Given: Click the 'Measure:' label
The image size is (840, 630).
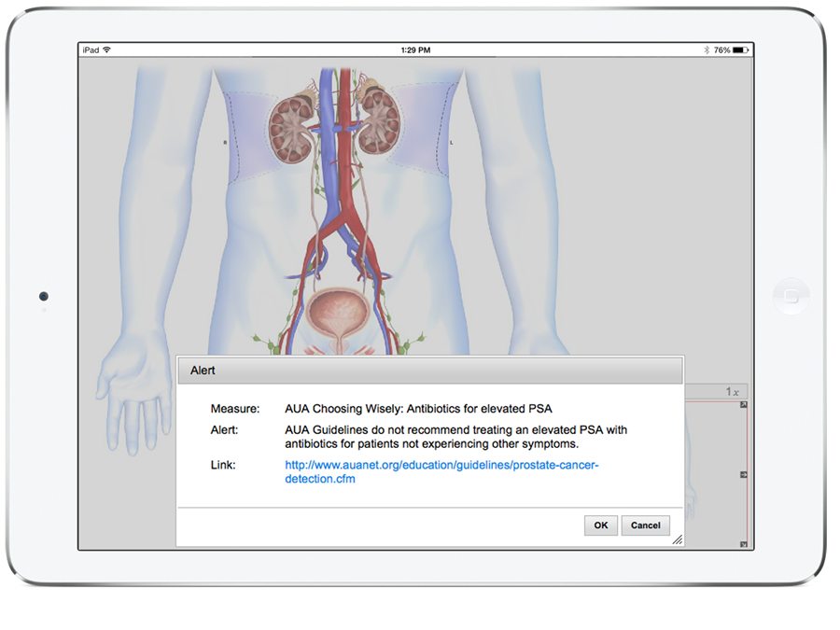Looking at the screenshot, I should click(234, 409).
